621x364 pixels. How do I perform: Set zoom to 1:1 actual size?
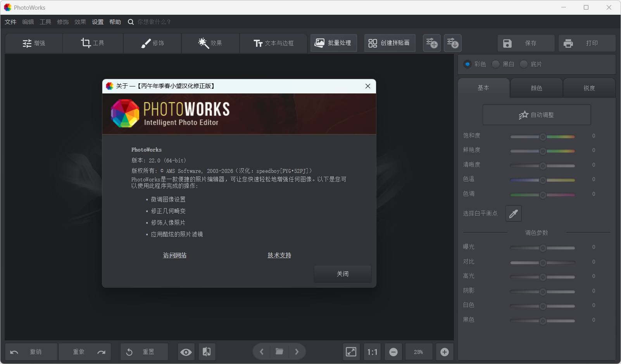372,352
